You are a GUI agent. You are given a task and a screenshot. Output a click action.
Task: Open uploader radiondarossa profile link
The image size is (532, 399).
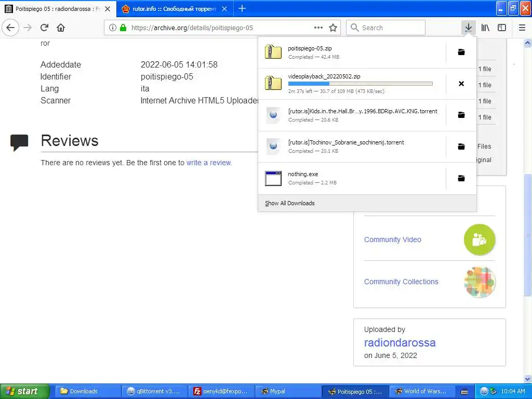400,343
